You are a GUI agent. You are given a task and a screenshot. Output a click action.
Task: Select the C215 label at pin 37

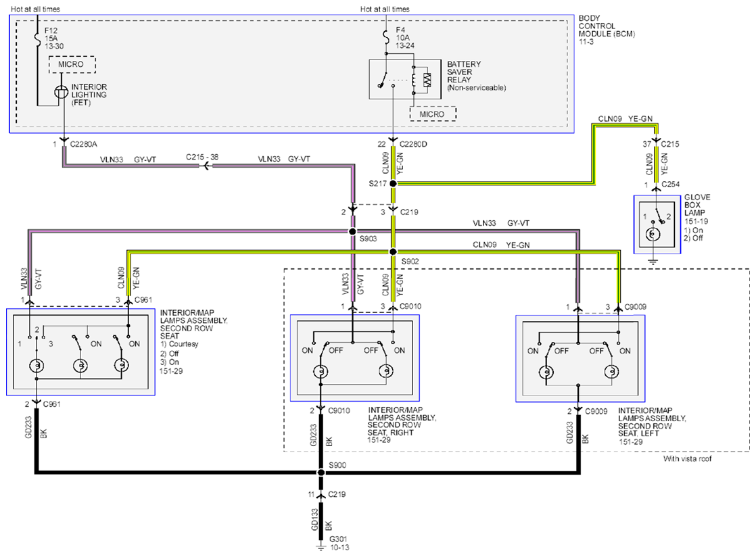(x=669, y=144)
